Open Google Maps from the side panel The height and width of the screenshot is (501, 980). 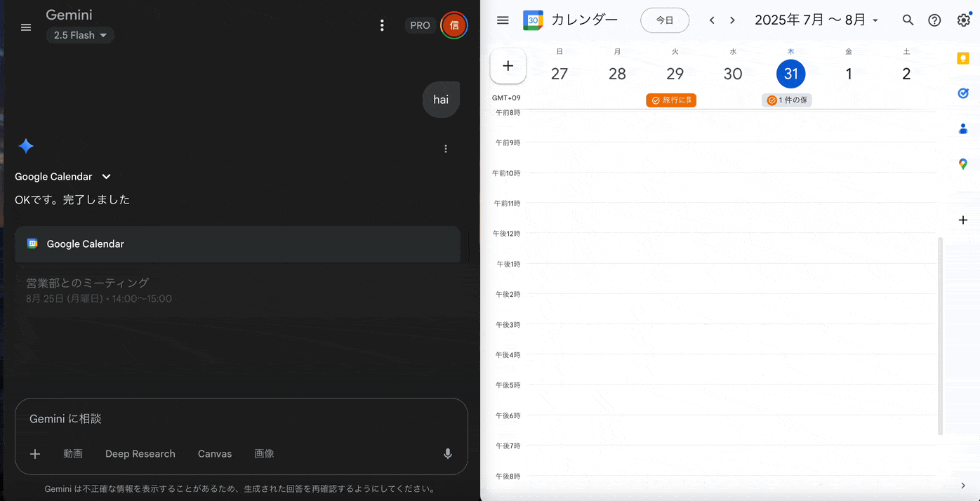tap(963, 164)
